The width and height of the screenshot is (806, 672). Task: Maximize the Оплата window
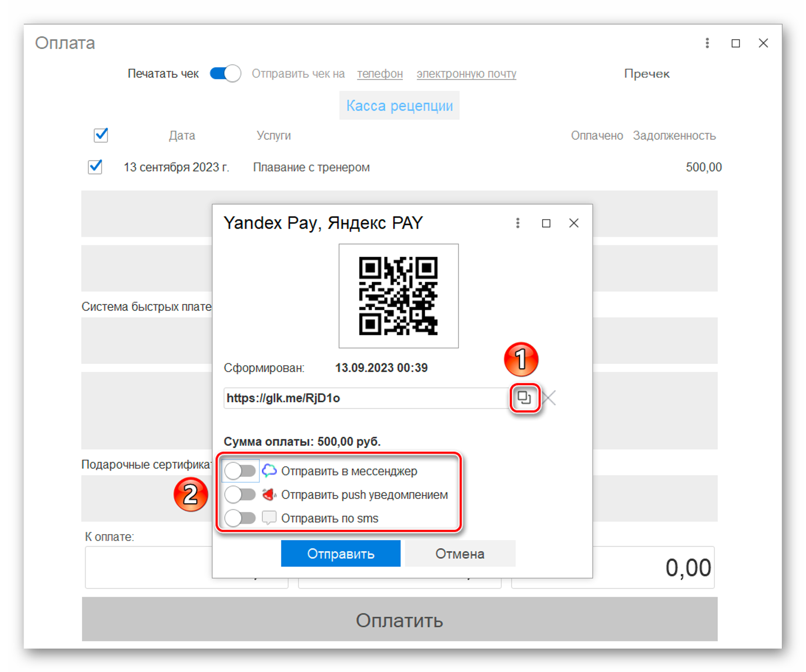pos(736,43)
